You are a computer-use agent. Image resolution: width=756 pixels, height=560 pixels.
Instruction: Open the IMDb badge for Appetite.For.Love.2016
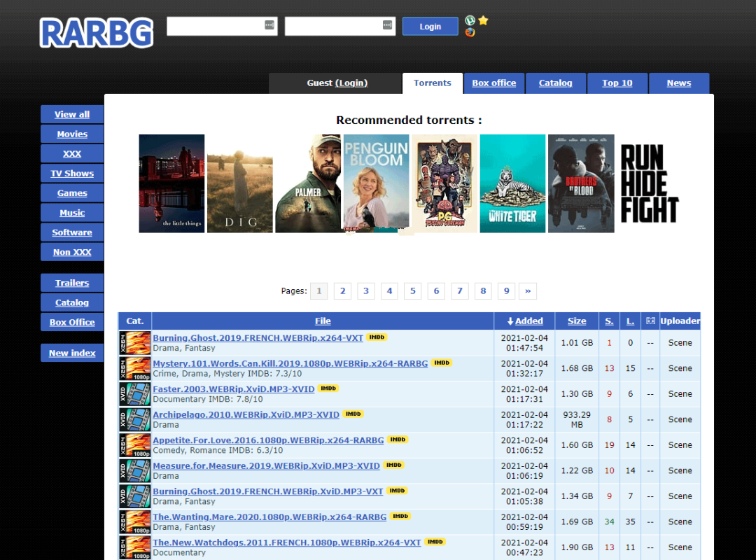coord(398,440)
